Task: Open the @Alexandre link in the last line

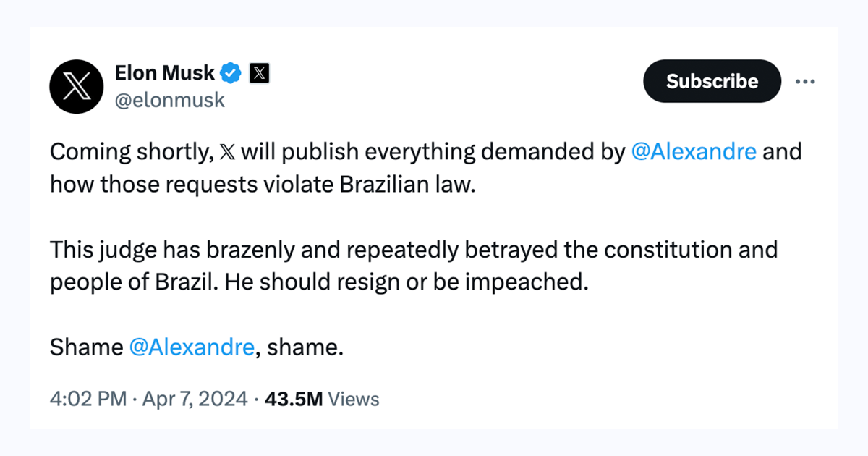Action: coord(192,347)
